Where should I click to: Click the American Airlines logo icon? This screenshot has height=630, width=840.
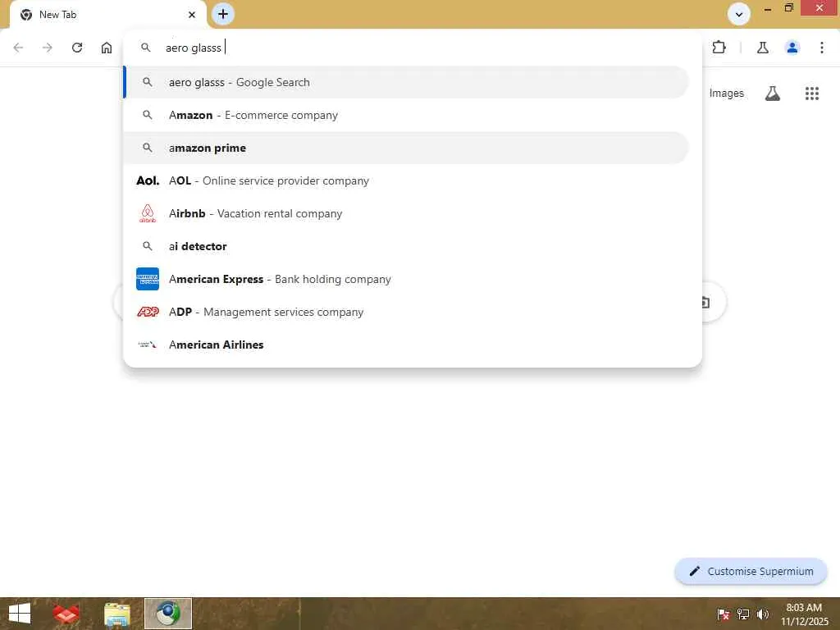pos(148,345)
